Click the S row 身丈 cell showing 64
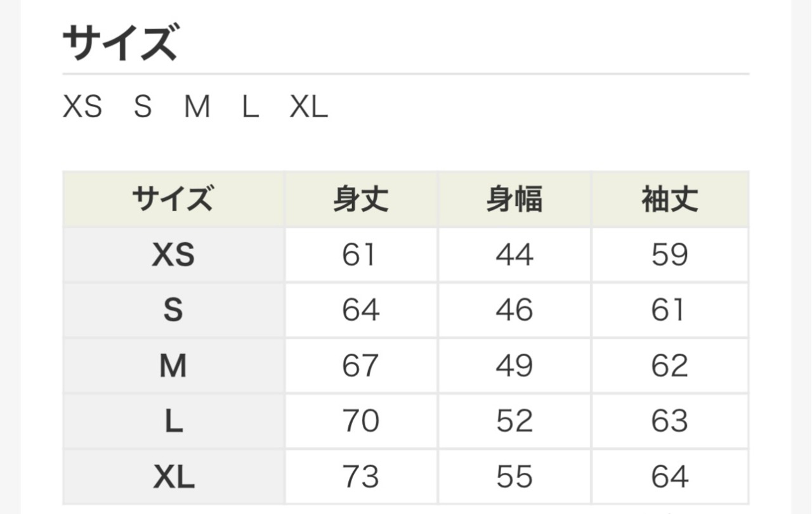The height and width of the screenshot is (514, 812). pyautogui.click(x=360, y=311)
